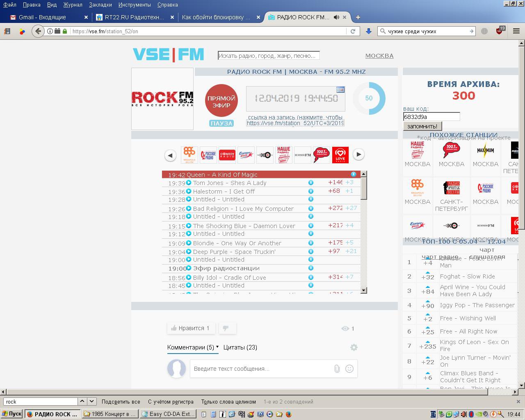Viewport: 525px width, 420px height.
Task: Download the Tom Jones - Shes A Lady track
Action: point(311,183)
